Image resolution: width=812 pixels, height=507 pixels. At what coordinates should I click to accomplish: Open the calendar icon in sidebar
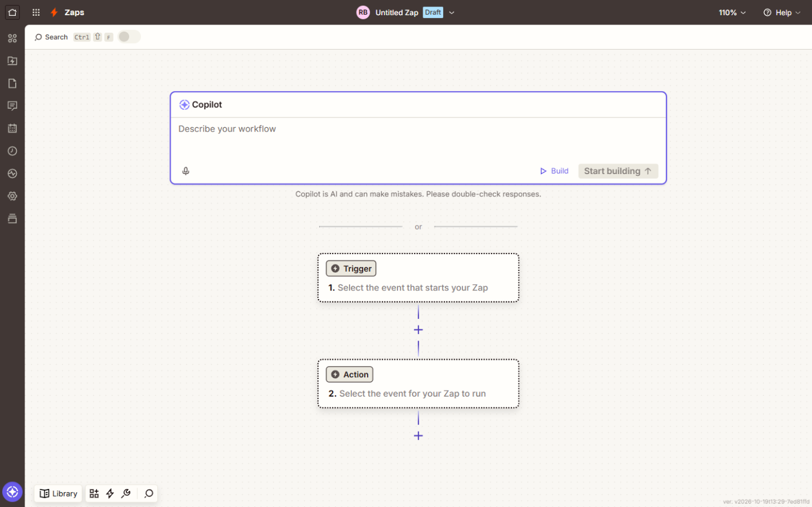click(12, 129)
